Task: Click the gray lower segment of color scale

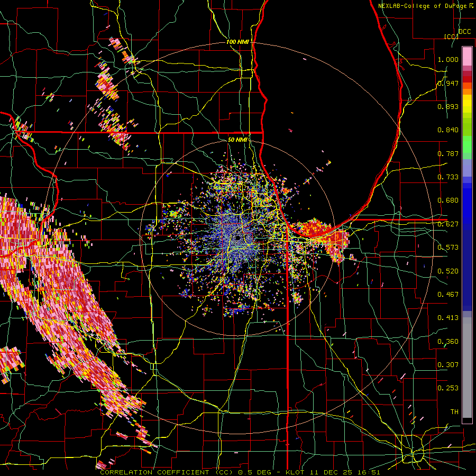Action: point(467,368)
